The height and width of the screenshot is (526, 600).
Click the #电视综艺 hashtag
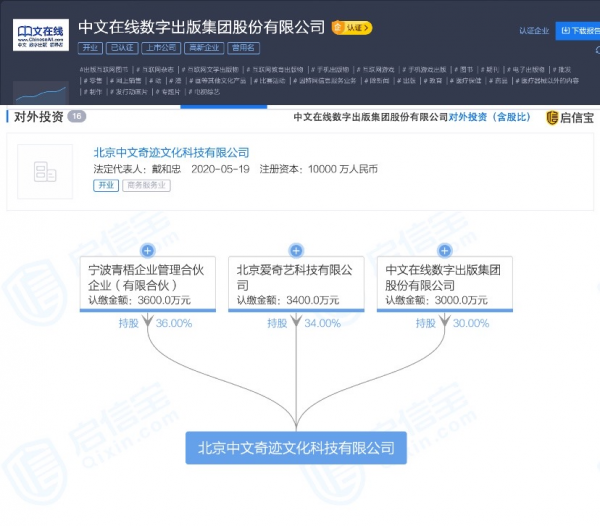(204, 92)
